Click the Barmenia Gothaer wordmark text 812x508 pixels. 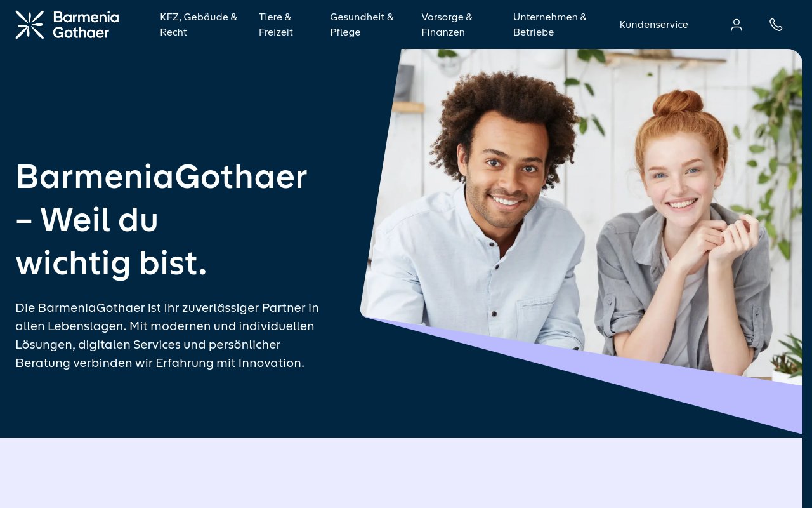pos(86,25)
